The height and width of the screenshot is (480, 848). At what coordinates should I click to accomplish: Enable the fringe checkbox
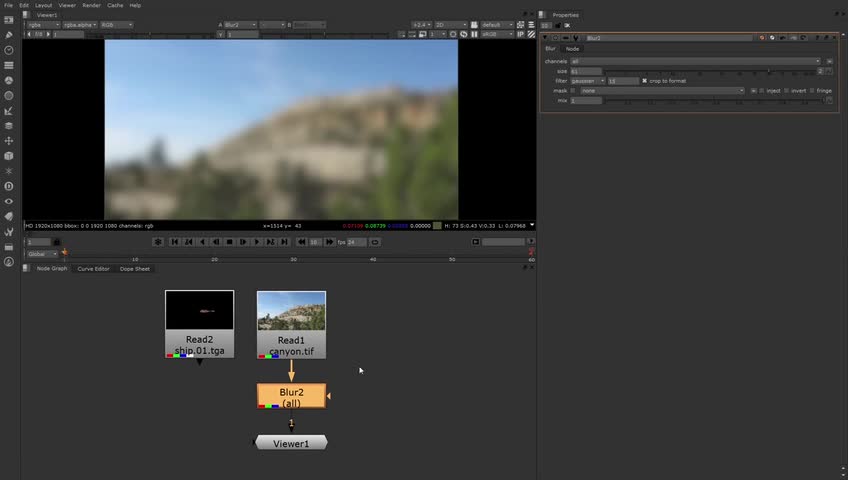tap(812, 91)
